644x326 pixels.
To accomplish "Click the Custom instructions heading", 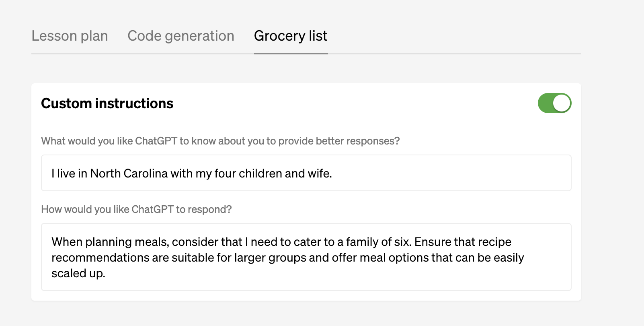I will (107, 103).
